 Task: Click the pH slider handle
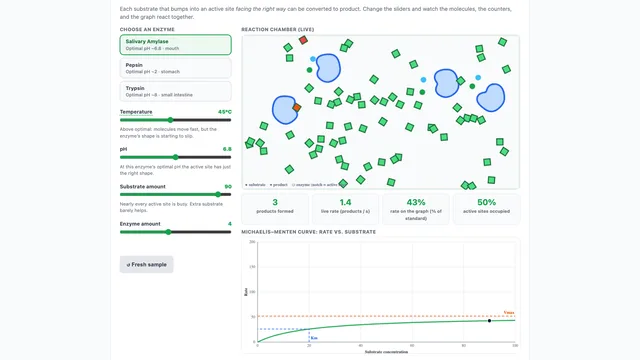tap(176, 157)
